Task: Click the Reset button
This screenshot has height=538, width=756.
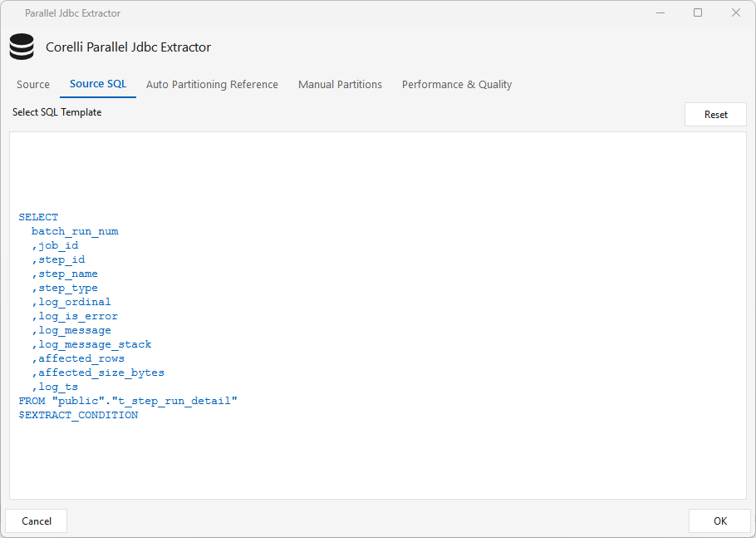Action: (715, 115)
